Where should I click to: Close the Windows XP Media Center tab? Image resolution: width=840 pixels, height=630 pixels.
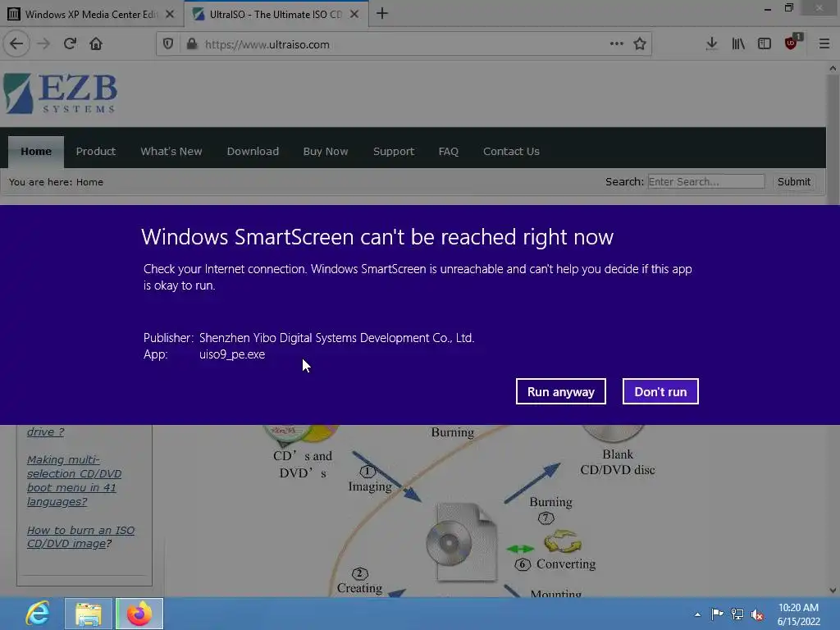point(170,15)
